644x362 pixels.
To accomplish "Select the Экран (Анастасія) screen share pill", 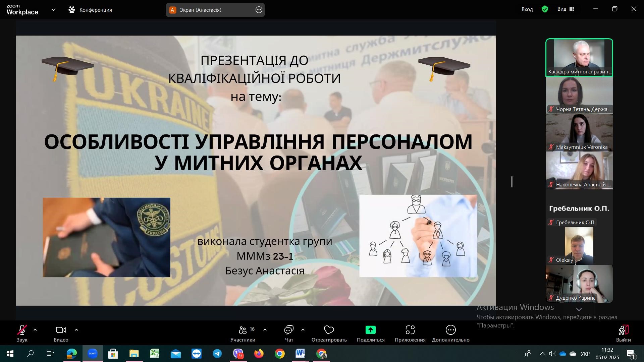I will tap(215, 10).
